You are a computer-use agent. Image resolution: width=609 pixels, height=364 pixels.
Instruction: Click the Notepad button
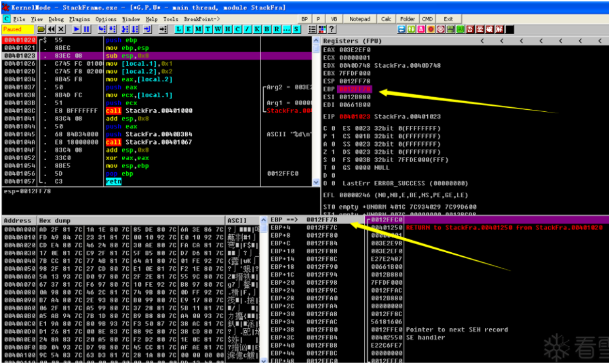pos(359,19)
